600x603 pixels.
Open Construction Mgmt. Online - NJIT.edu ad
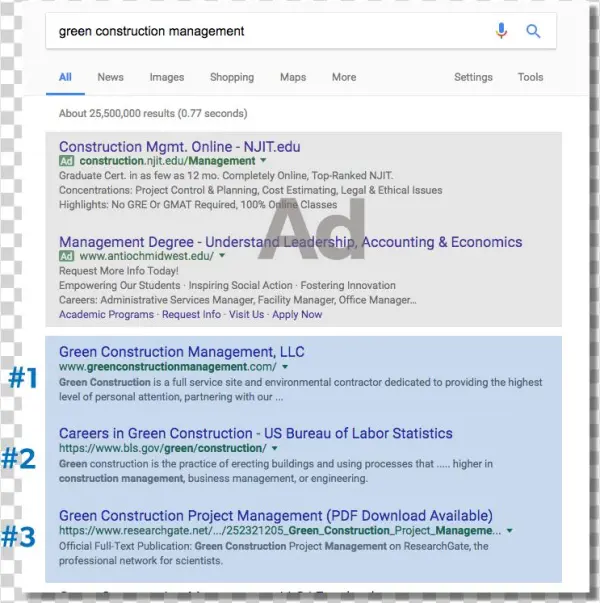coord(180,147)
